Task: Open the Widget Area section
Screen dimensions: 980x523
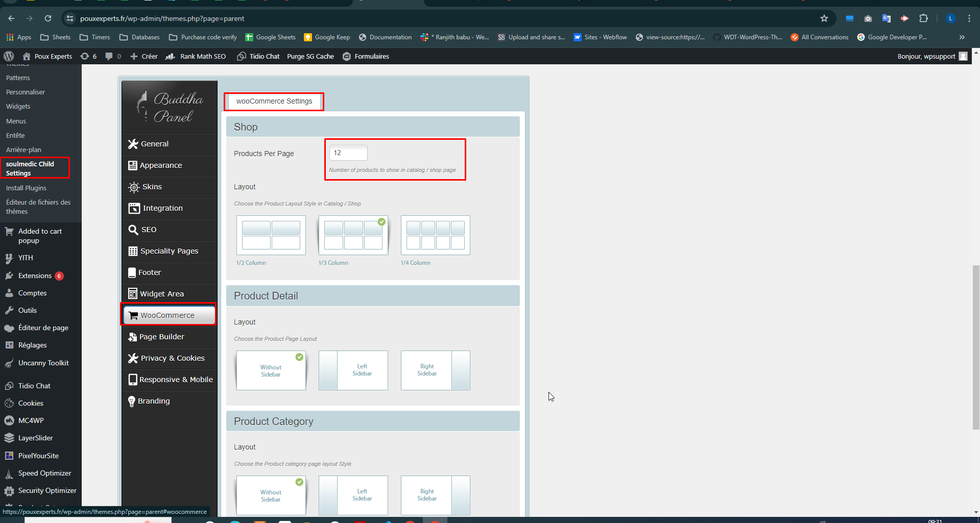Action: [x=170, y=294]
